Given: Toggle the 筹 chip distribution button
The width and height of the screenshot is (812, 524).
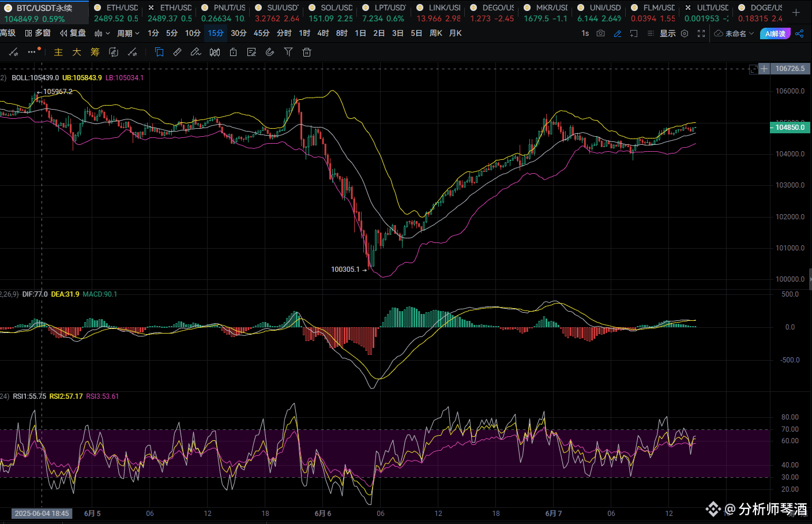Looking at the screenshot, I should [x=95, y=53].
